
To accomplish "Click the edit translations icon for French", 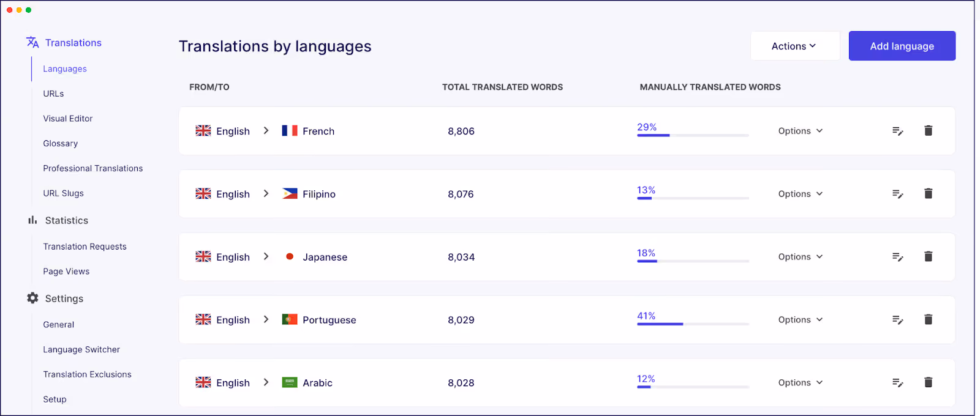I will pyautogui.click(x=898, y=131).
